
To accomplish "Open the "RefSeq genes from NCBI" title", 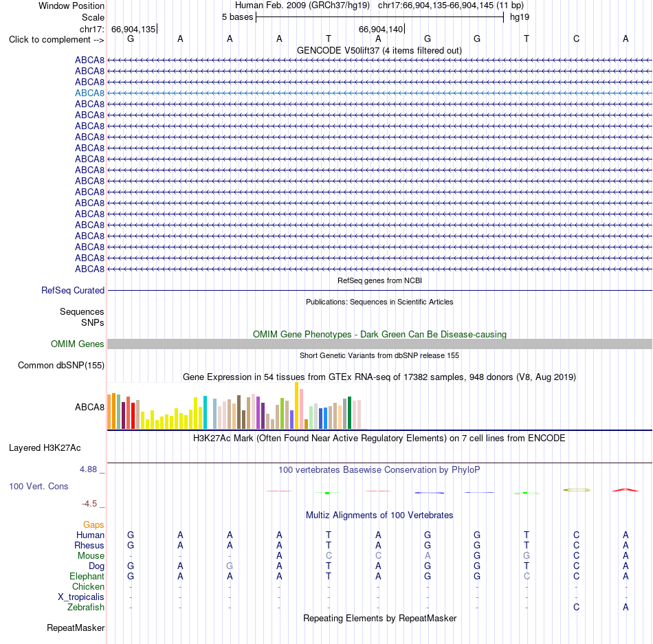I will point(379,280).
